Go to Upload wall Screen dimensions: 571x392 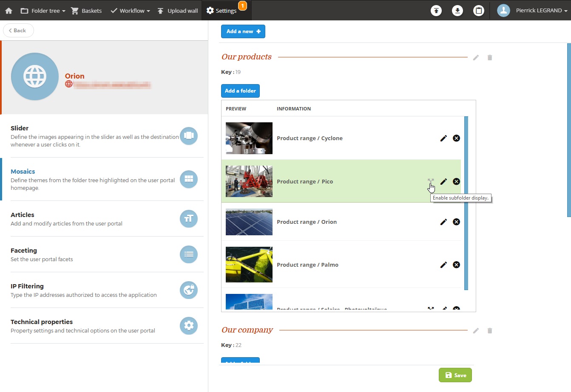178,11
